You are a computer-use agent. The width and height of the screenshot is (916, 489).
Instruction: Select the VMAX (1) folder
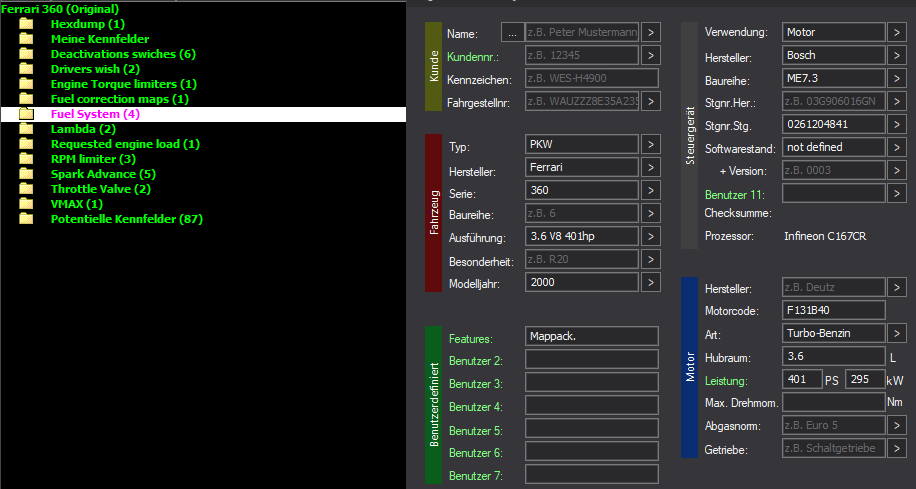[x=77, y=204]
